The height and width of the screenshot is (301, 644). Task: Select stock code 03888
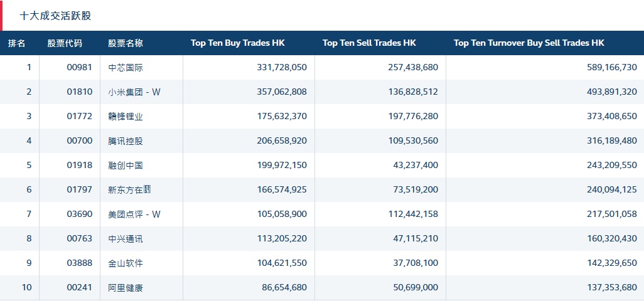coord(80,263)
